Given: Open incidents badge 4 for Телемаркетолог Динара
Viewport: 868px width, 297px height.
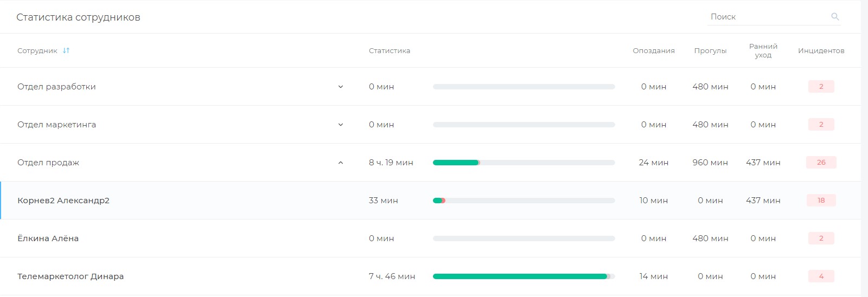Looking at the screenshot, I should point(821,276).
